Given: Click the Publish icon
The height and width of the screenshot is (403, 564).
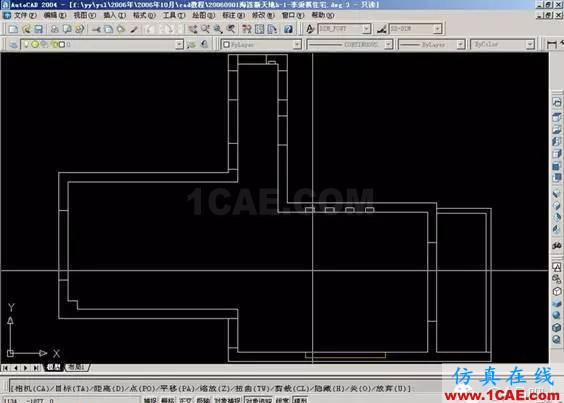Looking at the screenshot, I should 79,29.
